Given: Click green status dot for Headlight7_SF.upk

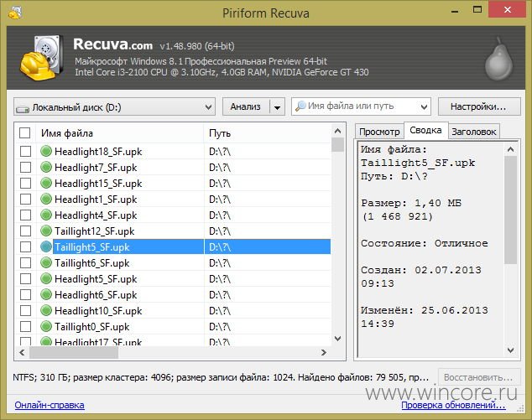Looking at the screenshot, I should pos(46,167).
